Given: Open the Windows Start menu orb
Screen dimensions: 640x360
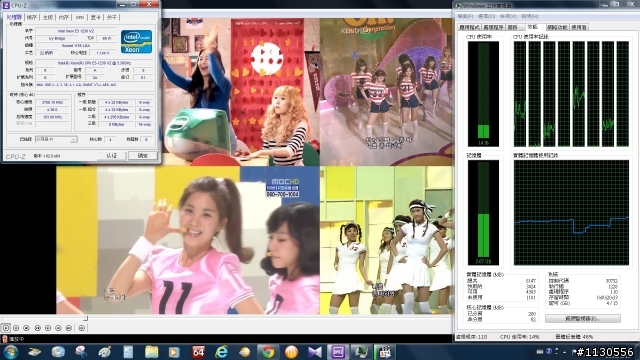Looking at the screenshot, I should point(11,352).
